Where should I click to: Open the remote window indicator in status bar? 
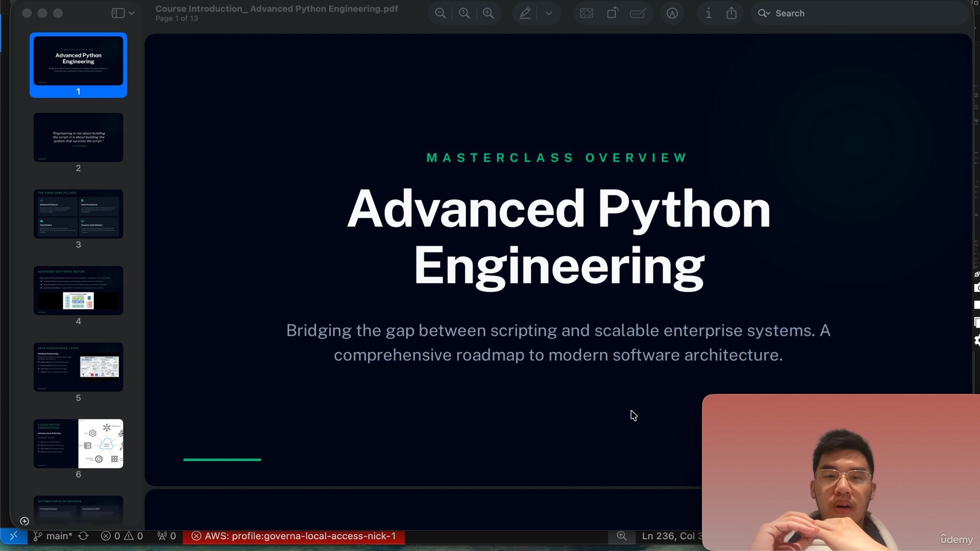click(14, 536)
